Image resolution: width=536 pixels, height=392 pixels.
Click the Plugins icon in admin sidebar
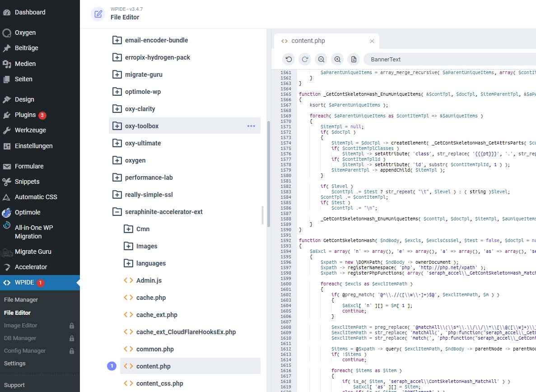click(7, 115)
